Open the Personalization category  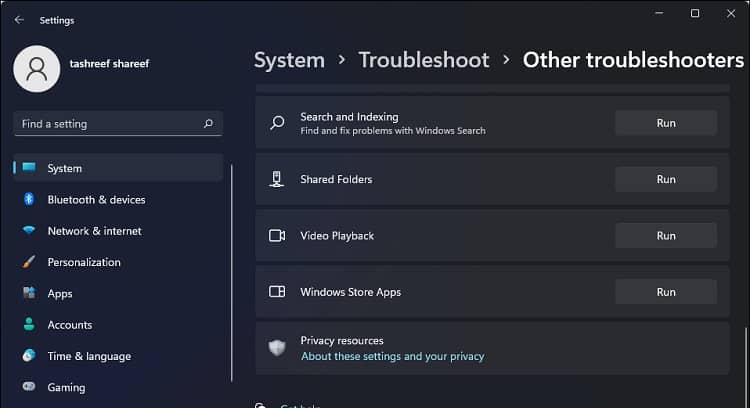(118, 262)
